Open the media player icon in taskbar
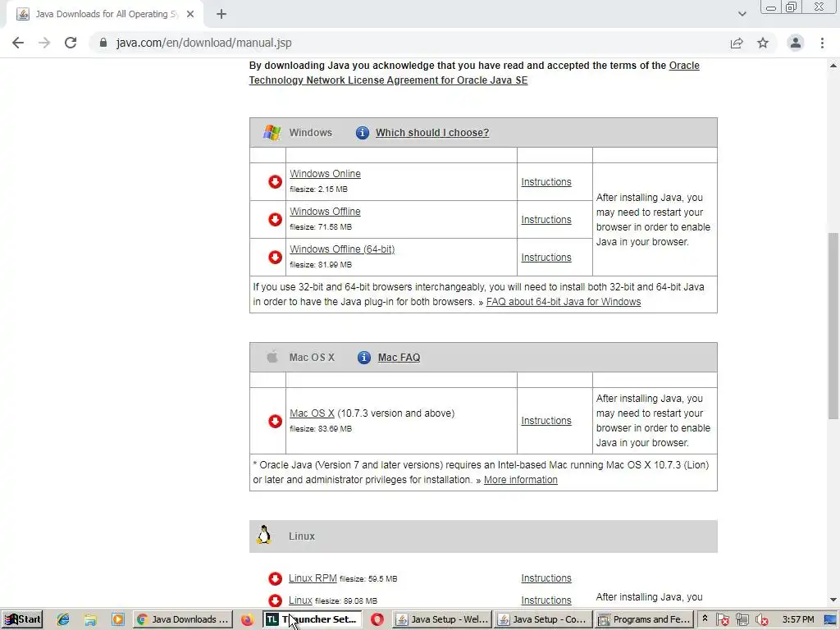Viewport: 840px width, 630px height. (x=118, y=619)
